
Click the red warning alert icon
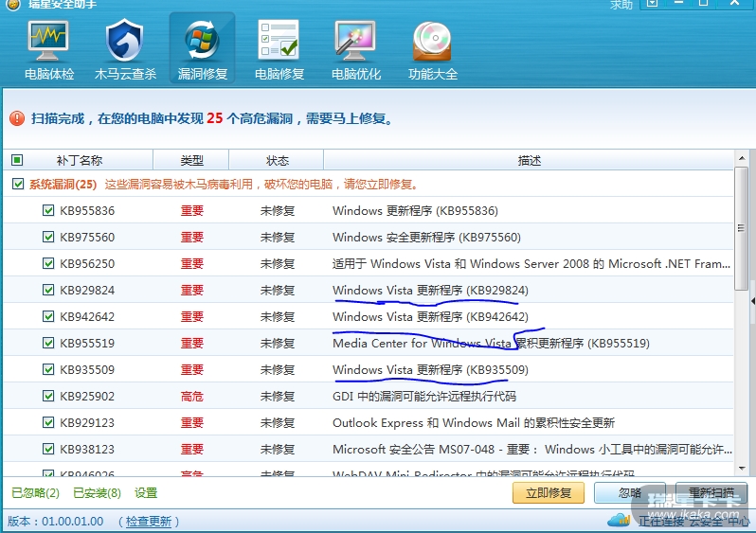tap(17, 118)
